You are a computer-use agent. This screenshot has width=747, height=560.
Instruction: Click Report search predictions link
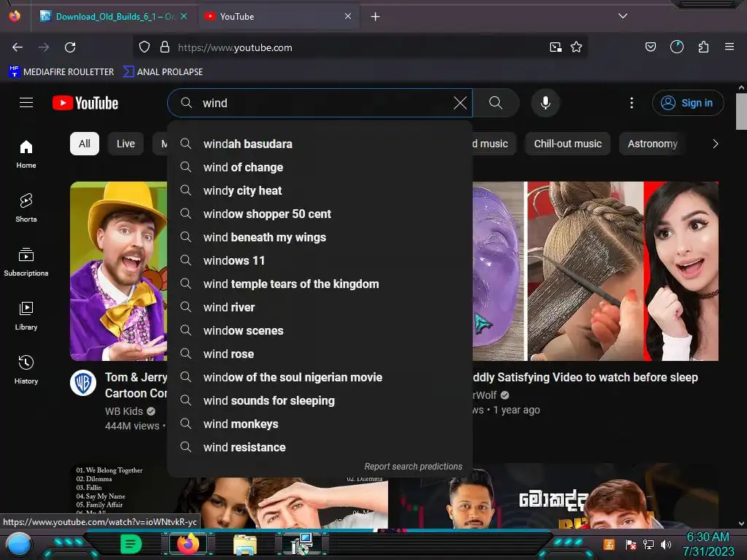click(x=413, y=467)
